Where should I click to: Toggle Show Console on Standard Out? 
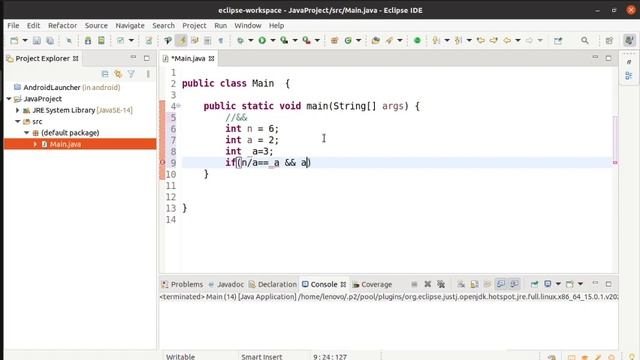(501, 284)
